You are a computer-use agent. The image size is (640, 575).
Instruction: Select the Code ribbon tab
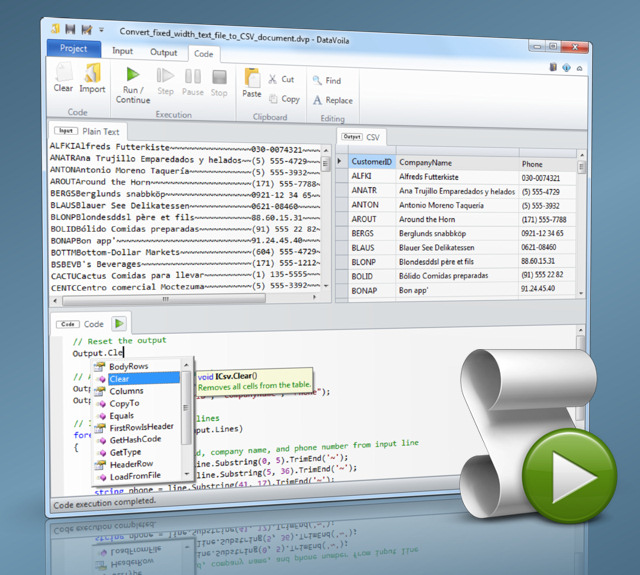click(x=204, y=54)
